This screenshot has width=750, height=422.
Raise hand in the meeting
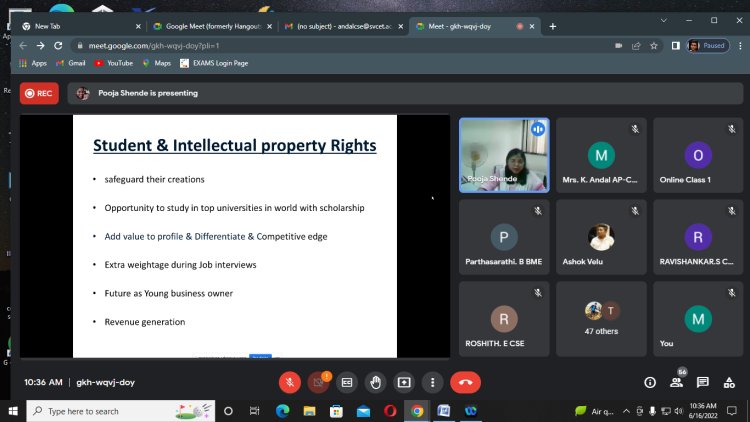(x=375, y=382)
